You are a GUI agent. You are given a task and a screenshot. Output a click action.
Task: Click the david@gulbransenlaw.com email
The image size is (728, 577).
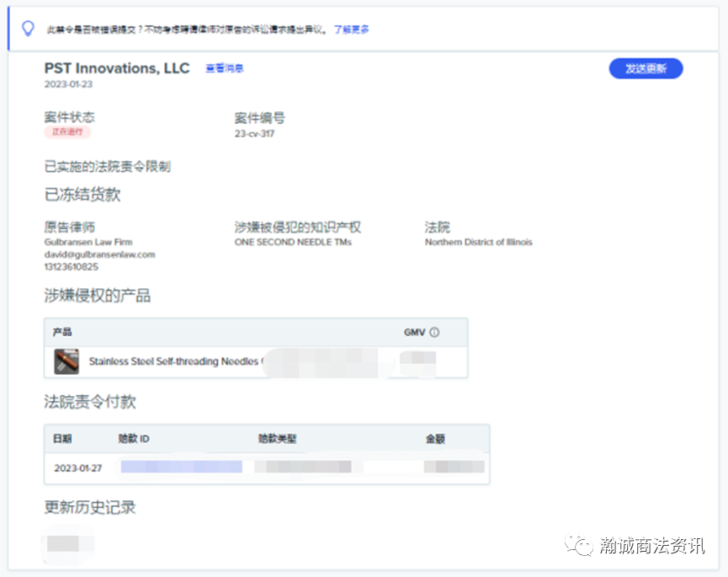pos(100,254)
